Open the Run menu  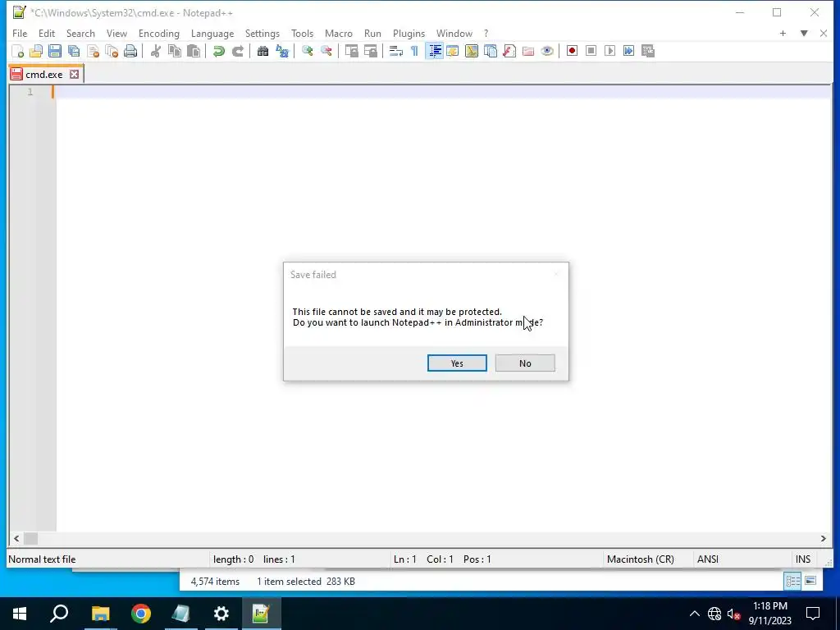click(373, 33)
